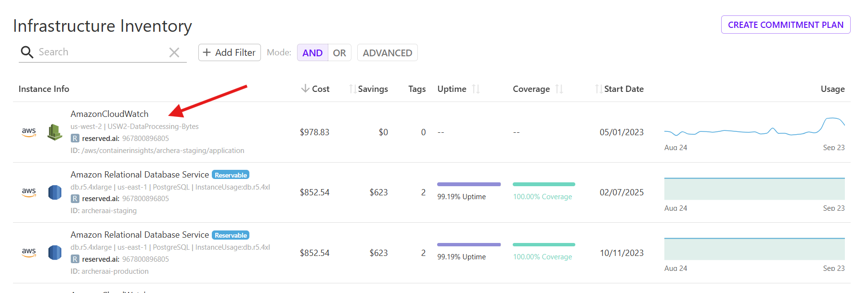The width and height of the screenshot is (868, 293).
Task: Click AWS logo in archeraai-production row
Action: (x=29, y=253)
